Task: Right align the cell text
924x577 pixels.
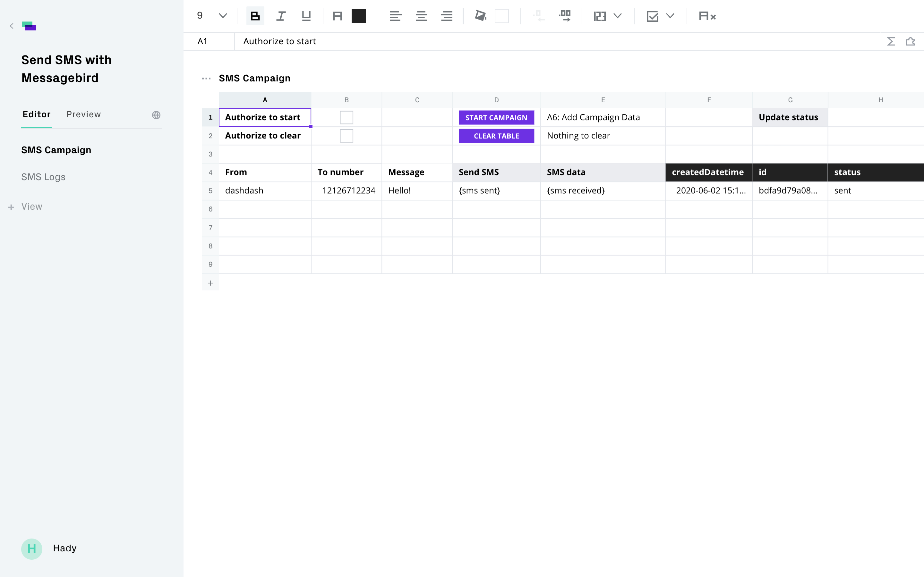Action: click(447, 16)
